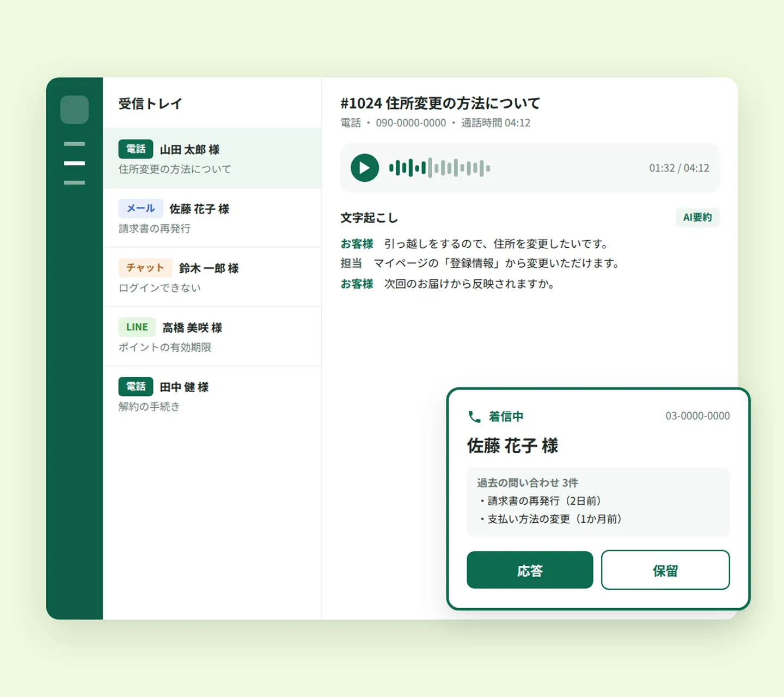Click caller name 佐藤 花子 様 in call popup

click(513, 446)
